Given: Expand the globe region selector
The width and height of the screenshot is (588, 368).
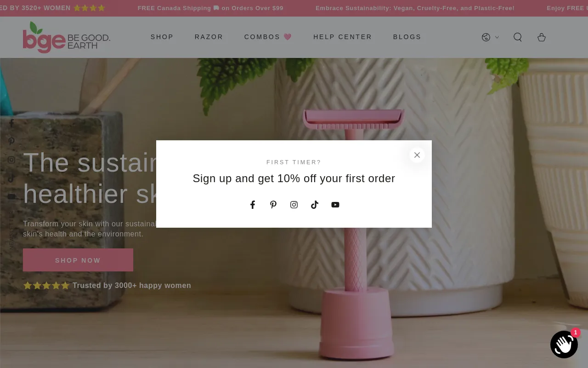Looking at the screenshot, I should point(490,37).
